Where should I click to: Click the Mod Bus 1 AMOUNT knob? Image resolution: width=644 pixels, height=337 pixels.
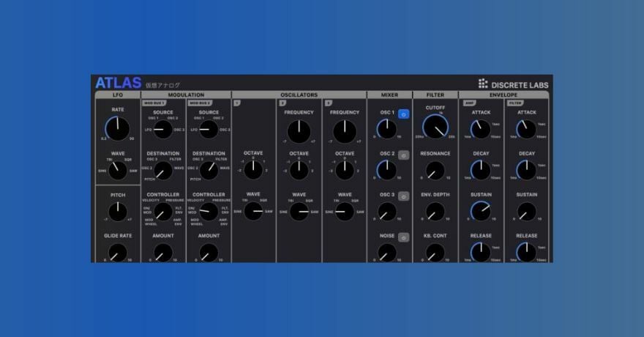click(x=163, y=253)
